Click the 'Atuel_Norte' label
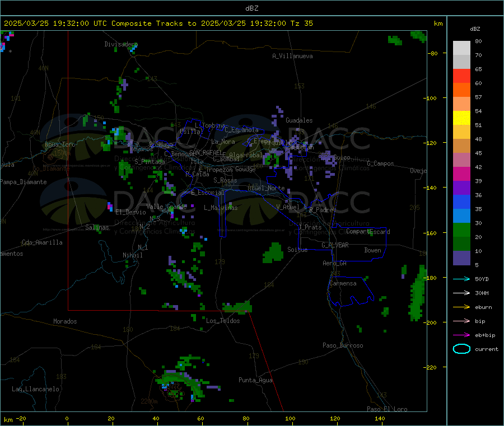Viewport: 504px width, 426px height. [x=266, y=188]
